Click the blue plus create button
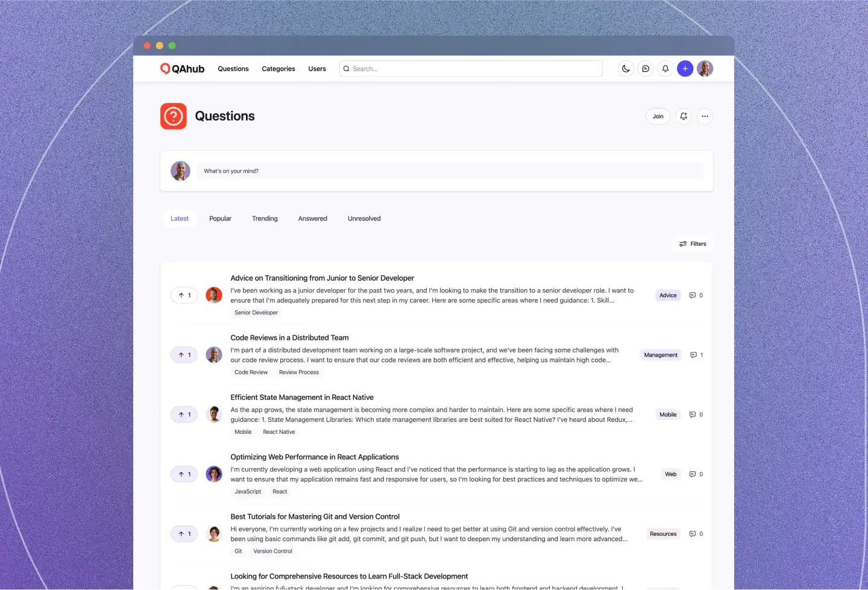This screenshot has width=868, height=590. tap(685, 69)
